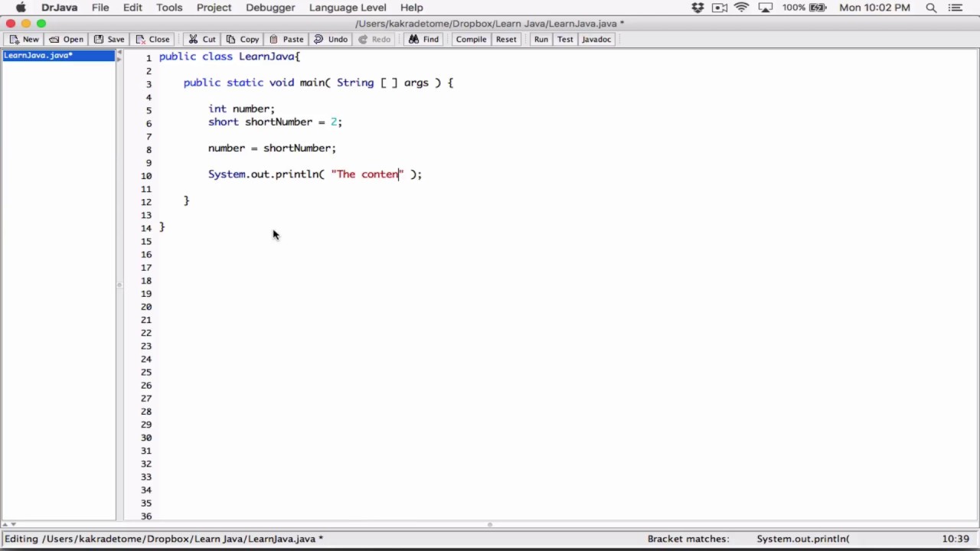Click the Redo toolbar button

click(374, 39)
